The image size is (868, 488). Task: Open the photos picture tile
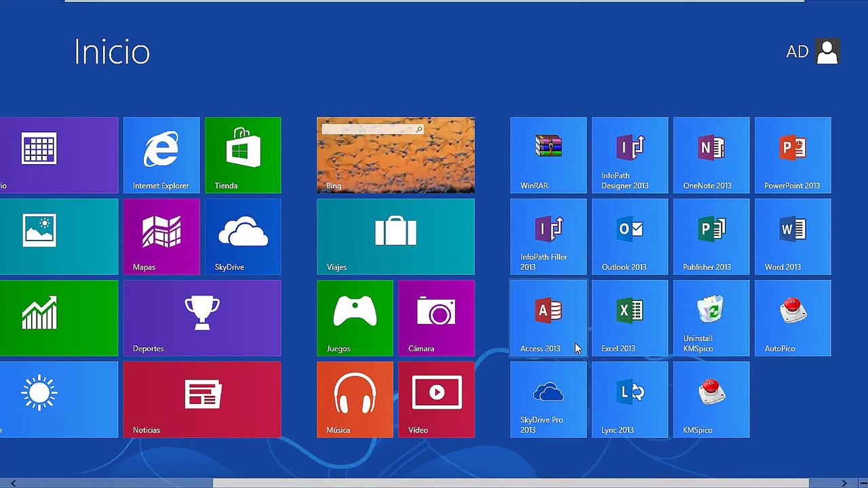[59, 237]
